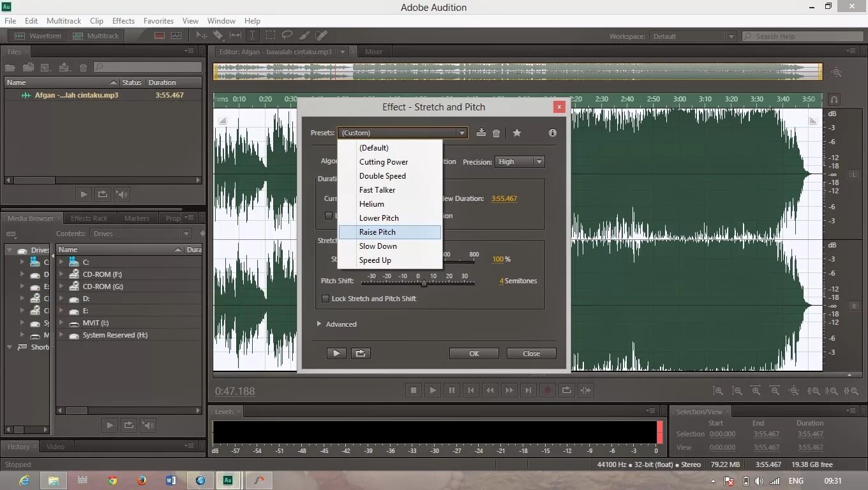Select the Paintbrush Selection tool

304,36
